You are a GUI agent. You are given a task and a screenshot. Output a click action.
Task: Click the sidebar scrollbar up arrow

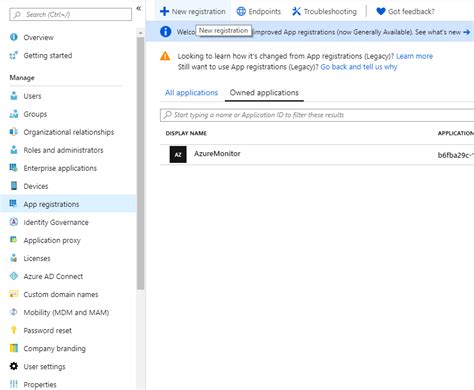140,33
